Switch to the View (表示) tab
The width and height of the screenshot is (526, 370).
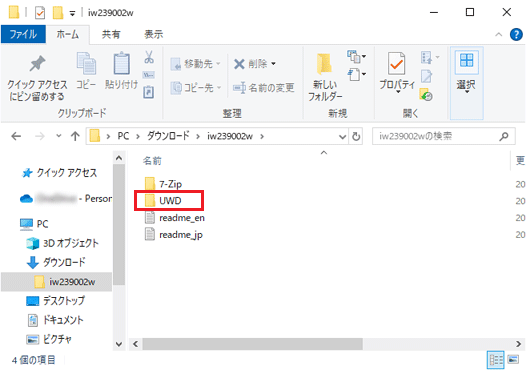[x=153, y=34]
